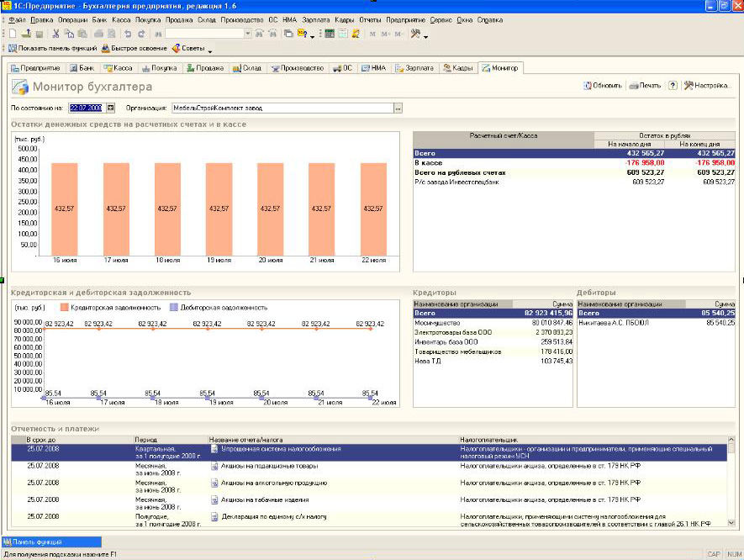The width and height of the screenshot is (744, 560).
Task: Click the Дебиторская задолженность legend color swatch
Action: pos(174,308)
